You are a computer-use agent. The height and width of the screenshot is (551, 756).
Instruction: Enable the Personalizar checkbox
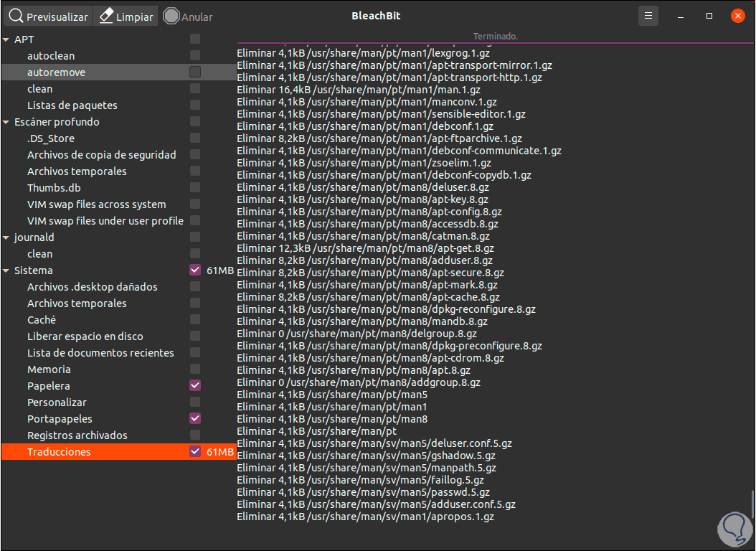click(195, 402)
